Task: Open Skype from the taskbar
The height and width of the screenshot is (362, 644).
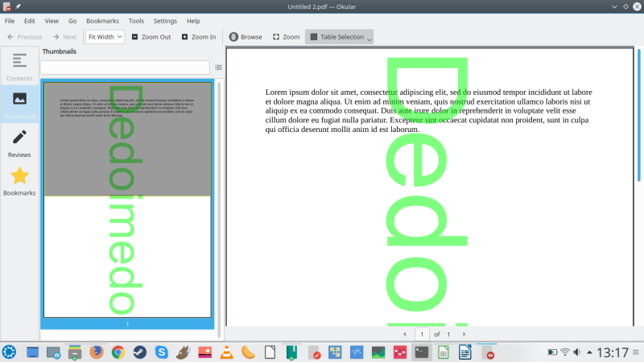Action: (162, 352)
